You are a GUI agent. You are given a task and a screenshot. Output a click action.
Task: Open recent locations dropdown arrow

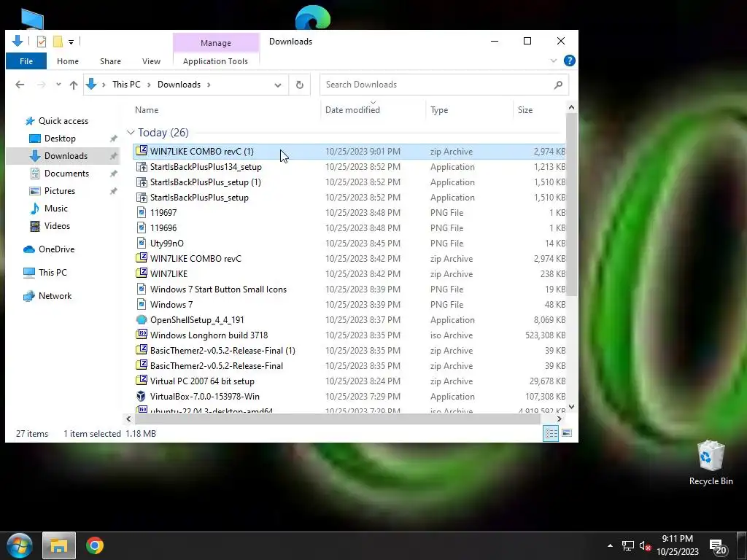(x=58, y=85)
